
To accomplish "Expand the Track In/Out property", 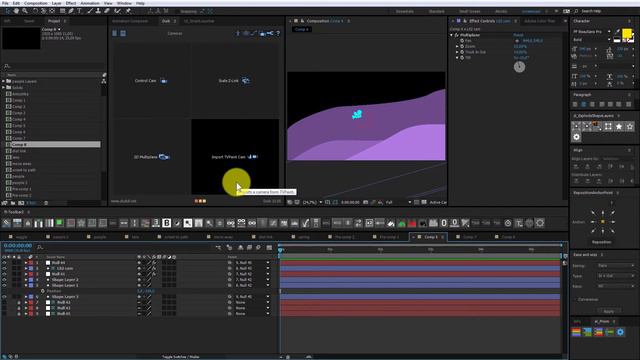I will coord(457,52).
